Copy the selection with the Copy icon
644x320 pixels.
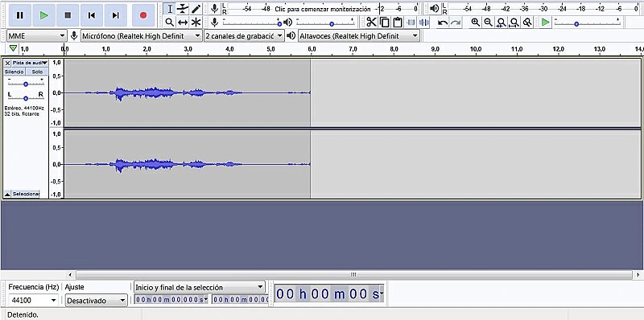385,23
